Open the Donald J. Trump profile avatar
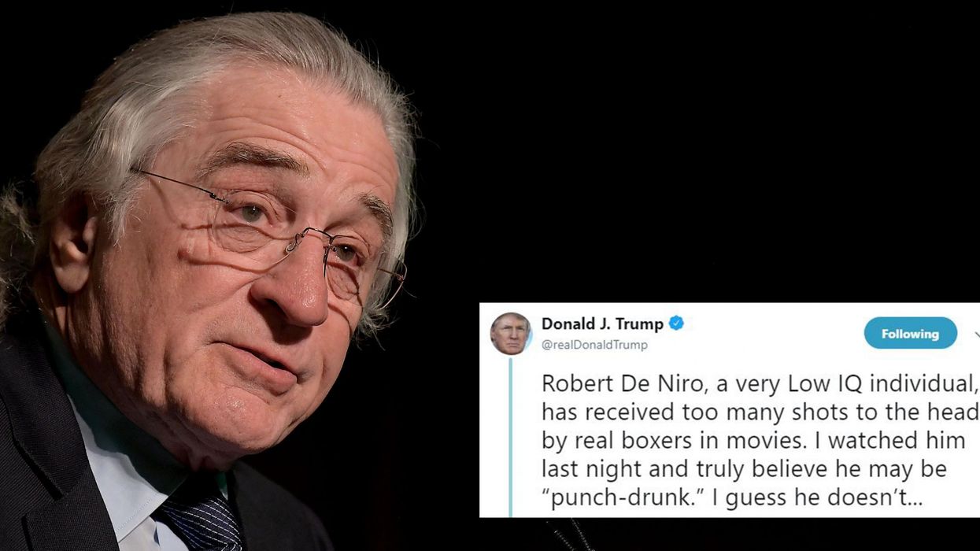The height and width of the screenshot is (551, 980). click(x=511, y=333)
